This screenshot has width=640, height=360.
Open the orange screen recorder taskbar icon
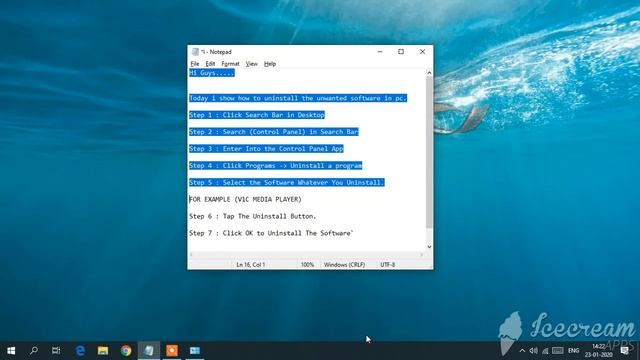[172, 351]
